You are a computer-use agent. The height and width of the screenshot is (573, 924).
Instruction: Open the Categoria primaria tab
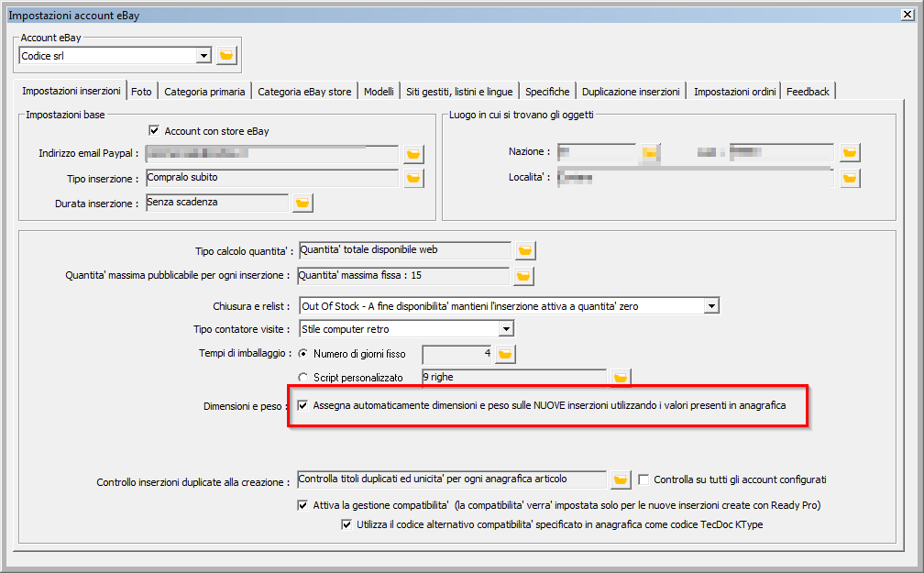click(204, 92)
